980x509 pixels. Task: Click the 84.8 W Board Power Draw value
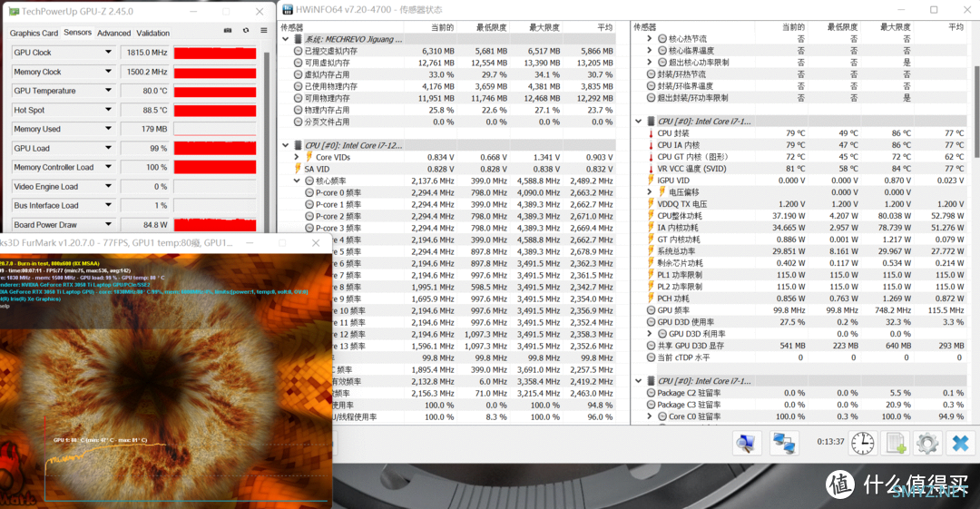(145, 224)
